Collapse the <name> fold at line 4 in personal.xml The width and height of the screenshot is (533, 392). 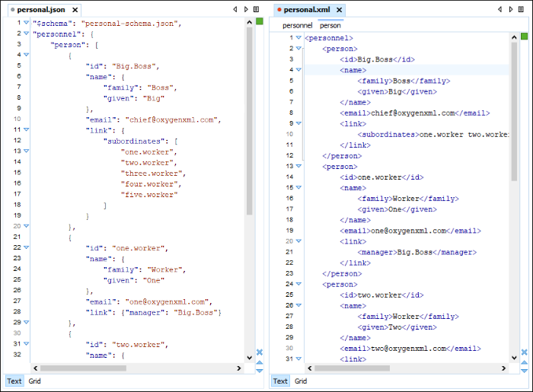tap(298, 70)
